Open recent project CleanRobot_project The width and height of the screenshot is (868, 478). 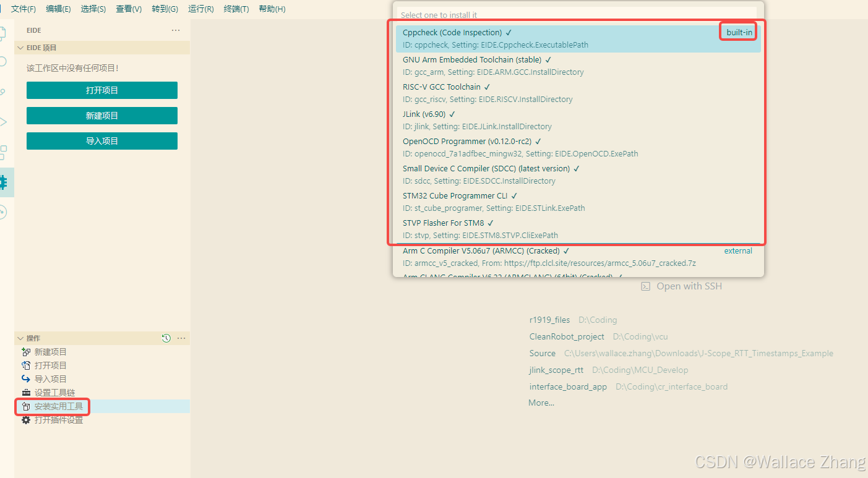[567, 337]
